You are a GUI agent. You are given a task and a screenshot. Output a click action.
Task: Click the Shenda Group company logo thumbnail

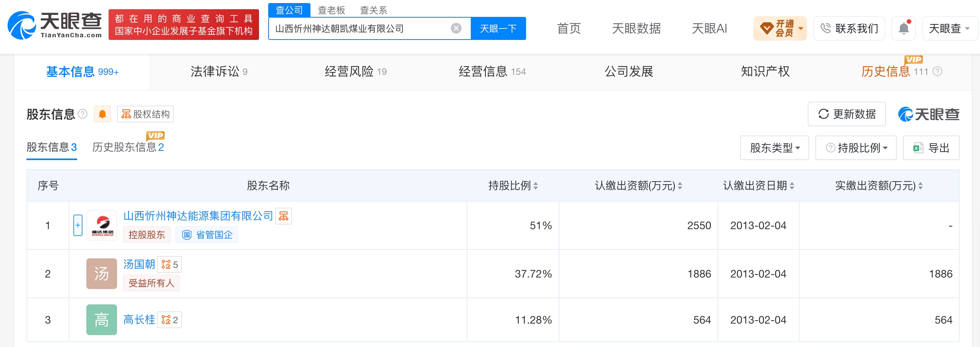point(102,225)
